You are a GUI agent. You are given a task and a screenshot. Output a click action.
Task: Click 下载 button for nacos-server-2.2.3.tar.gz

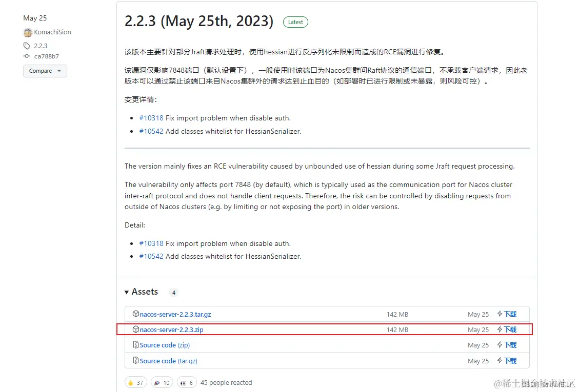[x=510, y=314]
